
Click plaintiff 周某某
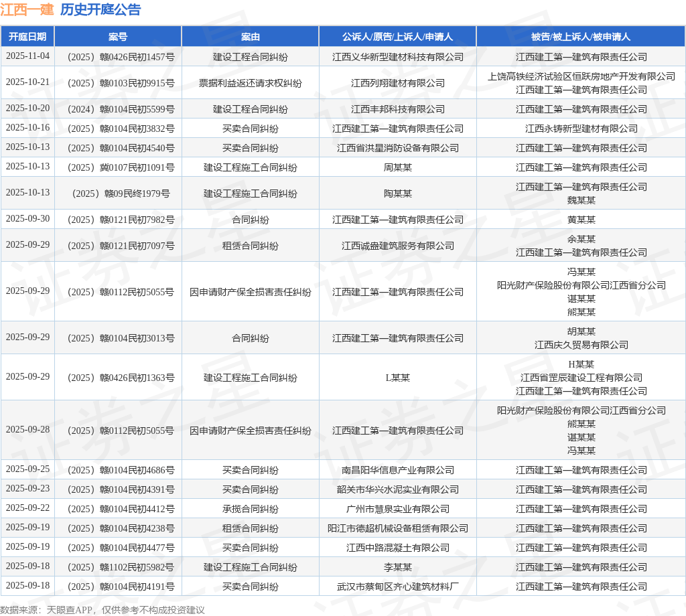pos(398,167)
